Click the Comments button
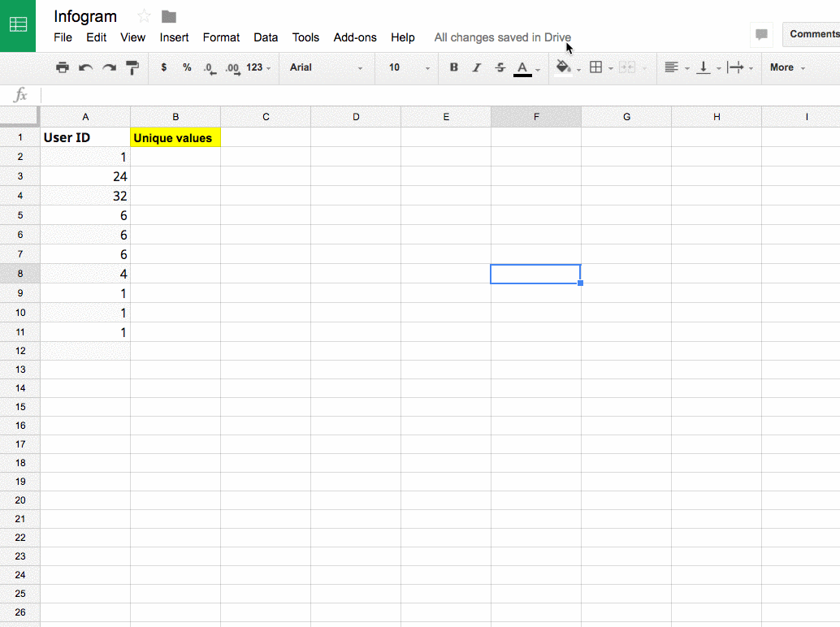Image resolution: width=840 pixels, height=627 pixels. click(812, 34)
